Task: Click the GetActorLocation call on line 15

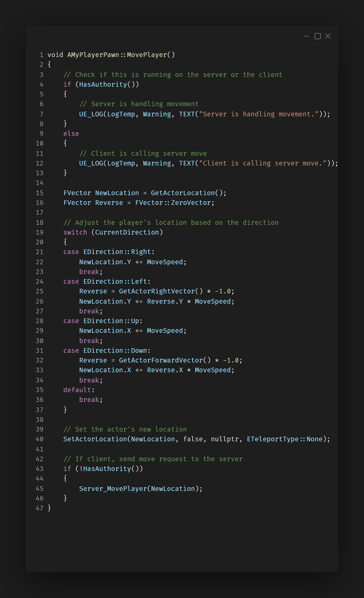Action: 183,193
